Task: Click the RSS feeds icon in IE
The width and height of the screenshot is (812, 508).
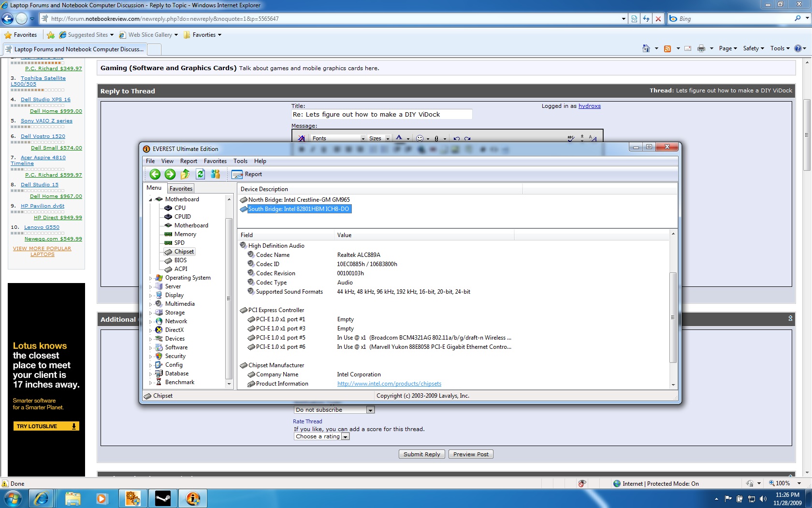Action: 667,48
